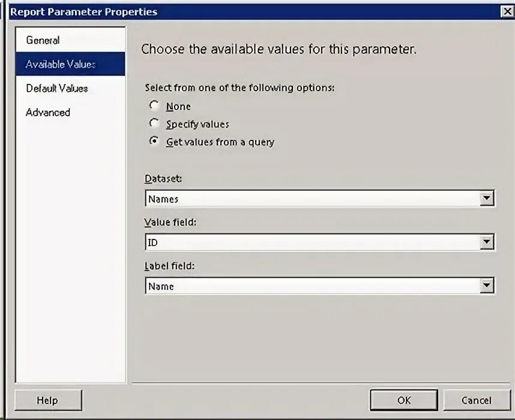Expand the Value field dropdown arrow
The image size is (515, 420).
coord(486,242)
